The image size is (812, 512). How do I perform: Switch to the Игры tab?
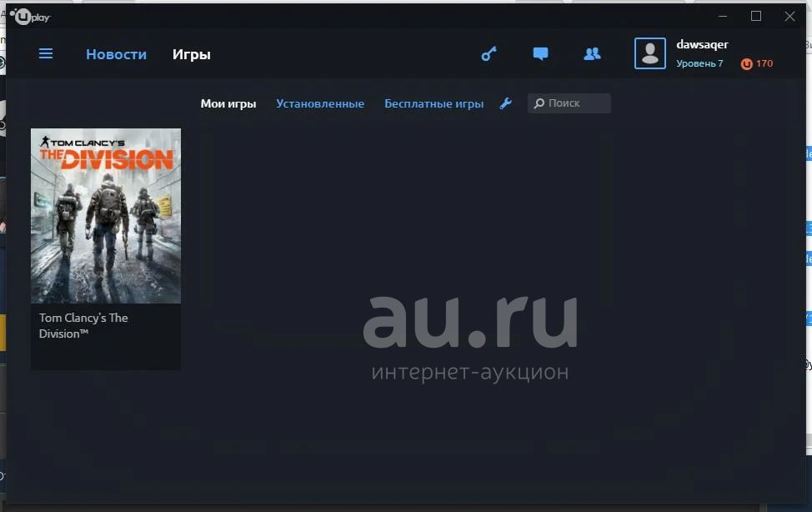pos(192,54)
